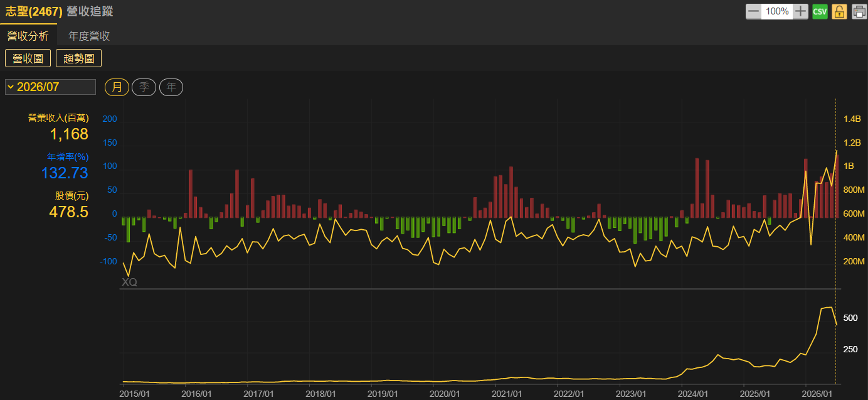The image size is (868, 400).
Task: Select the 趨勢圖 view button
Action: coord(79,58)
